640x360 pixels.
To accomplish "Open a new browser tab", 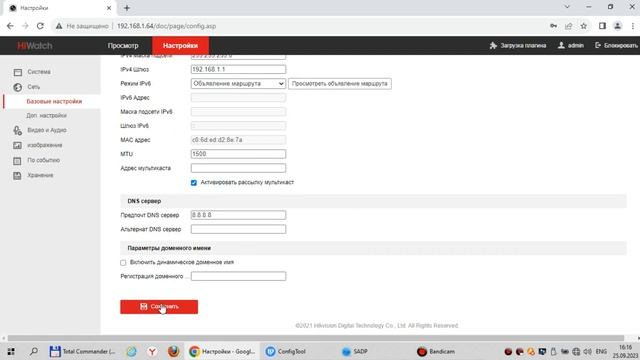I will click(127, 8).
